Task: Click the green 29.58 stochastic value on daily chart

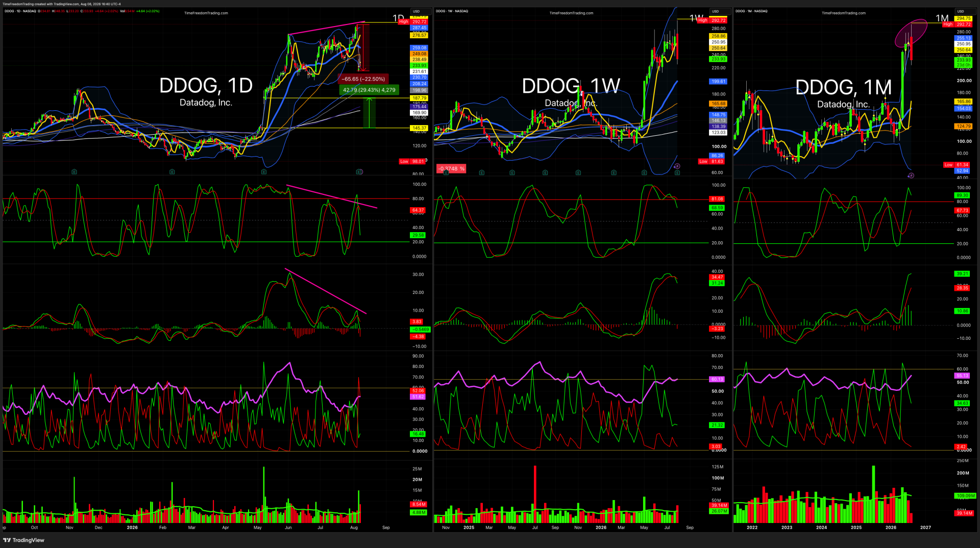Action: (418, 235)
